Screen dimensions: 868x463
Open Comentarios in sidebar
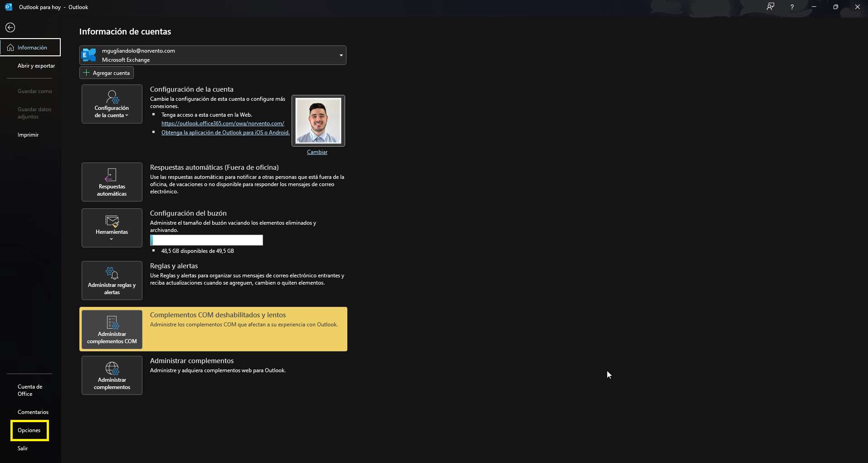click(x=33, y=412)
